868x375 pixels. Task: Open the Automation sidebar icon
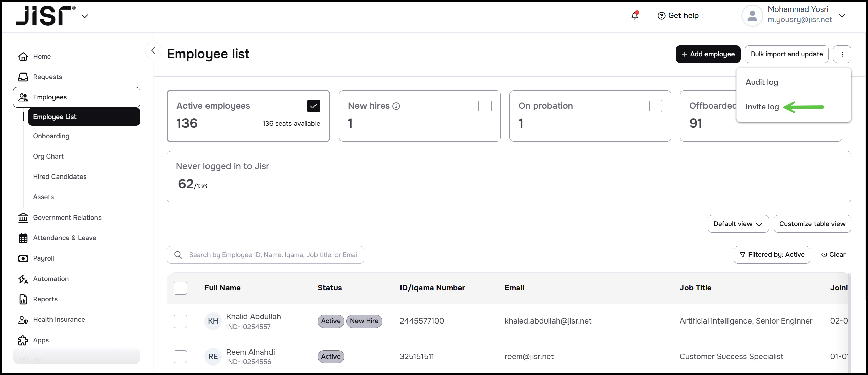click(23, 279)
